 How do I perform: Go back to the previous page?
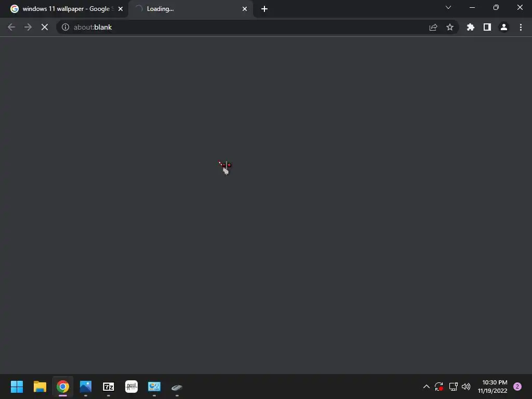click(x=11, y=27)
